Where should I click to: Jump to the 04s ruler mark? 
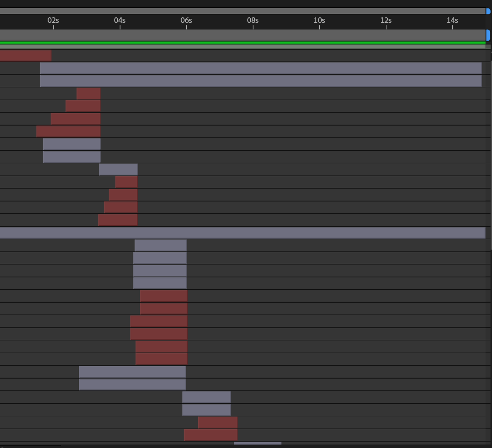[120, 21]
